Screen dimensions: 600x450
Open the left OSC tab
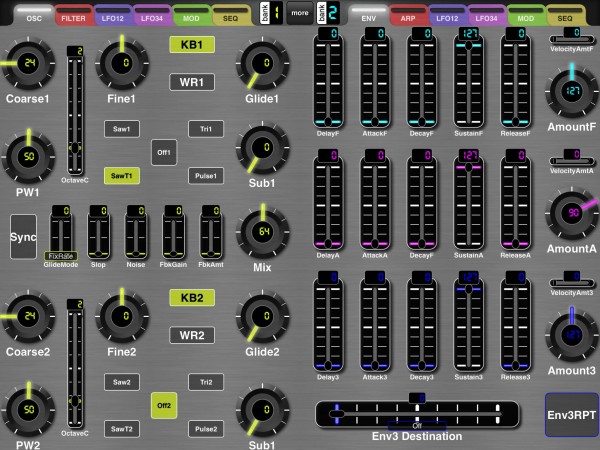(x=34, y=15)
